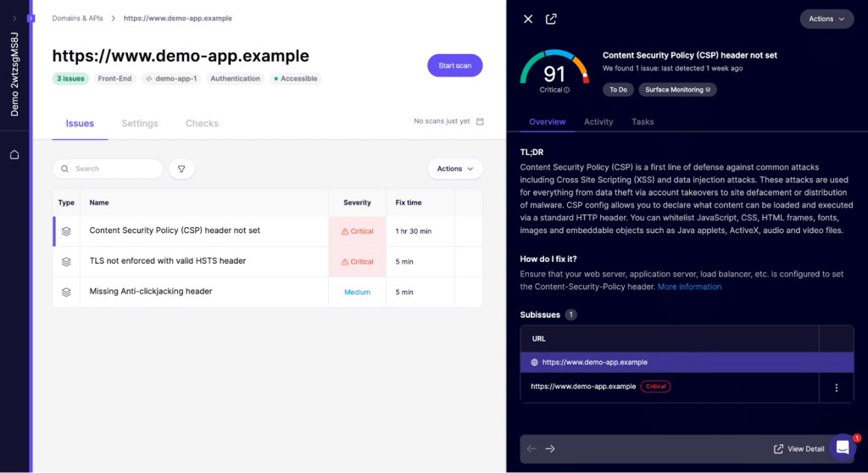868x473 pixels.
Task: Click the issues search field
Action: pyautogui.click(x=108, y=169)
